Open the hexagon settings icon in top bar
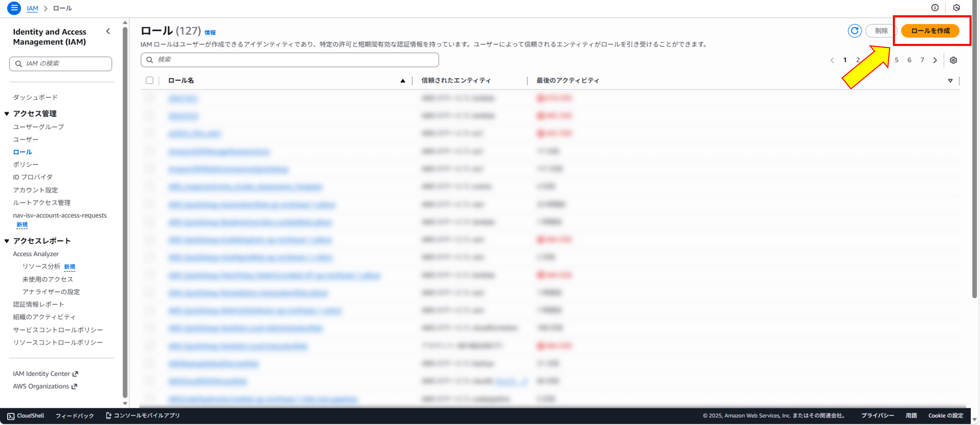This screenshot has height=425, width=980. click(956, 8)
